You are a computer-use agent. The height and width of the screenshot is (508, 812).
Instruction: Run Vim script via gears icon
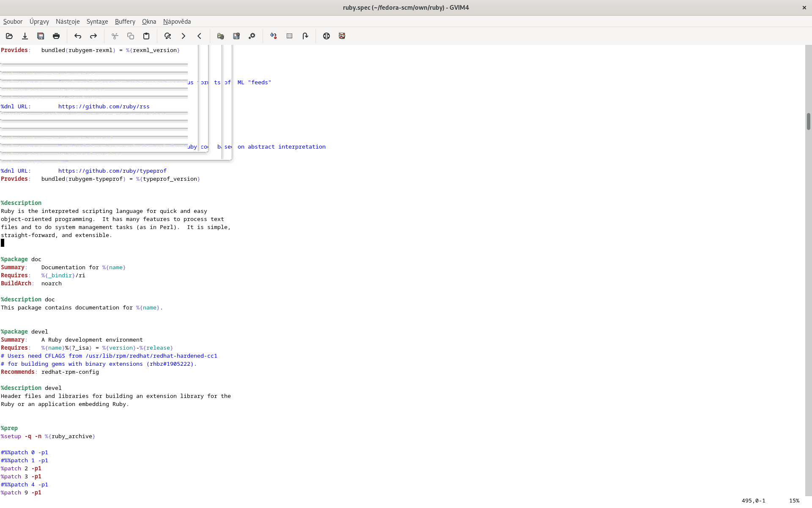252,36
